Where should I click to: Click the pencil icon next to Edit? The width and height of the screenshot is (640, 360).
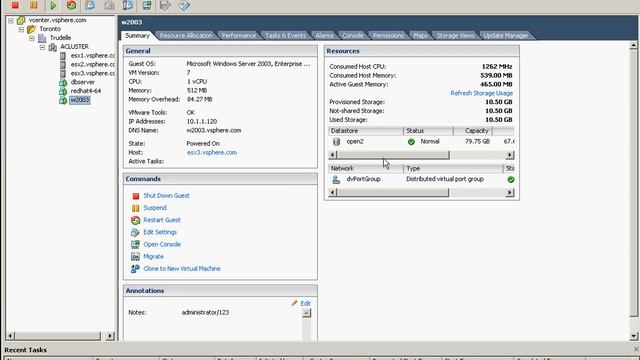294,303
